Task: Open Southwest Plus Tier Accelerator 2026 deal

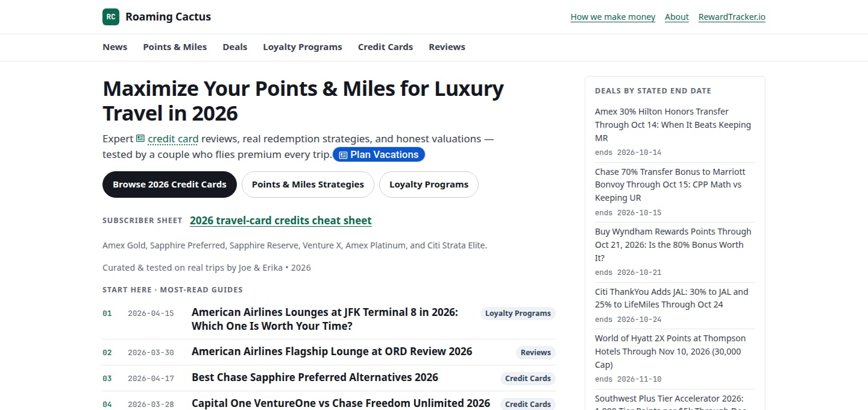Action: click(670, 402)
